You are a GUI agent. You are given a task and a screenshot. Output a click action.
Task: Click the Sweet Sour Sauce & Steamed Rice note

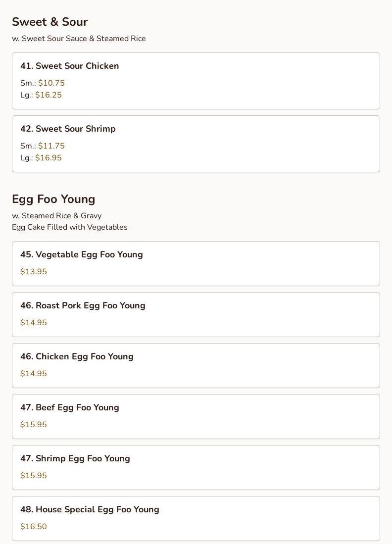[x=79, y=39]
